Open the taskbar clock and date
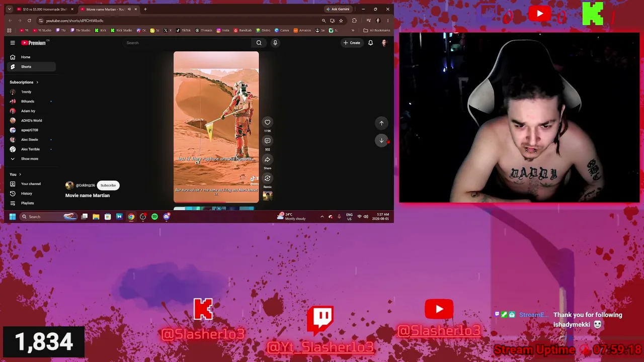The width and height of the screenshot is (644, 362). point(380,217)
